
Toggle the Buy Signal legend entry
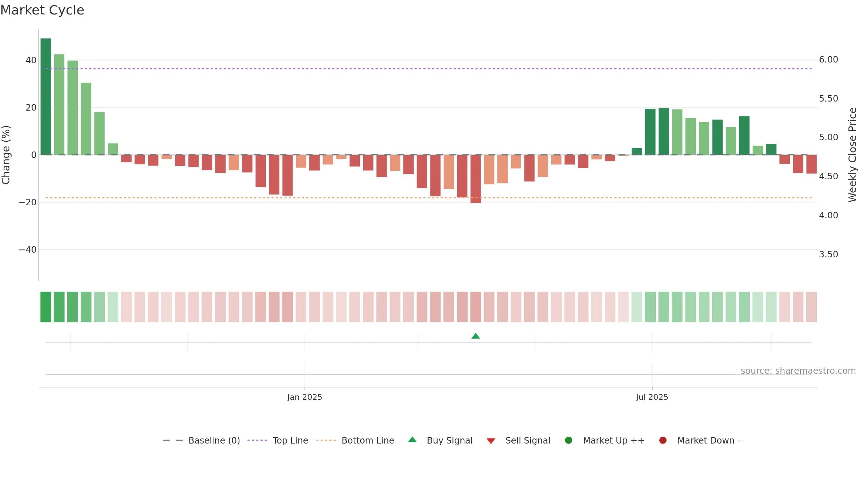[x=440, y=440]
